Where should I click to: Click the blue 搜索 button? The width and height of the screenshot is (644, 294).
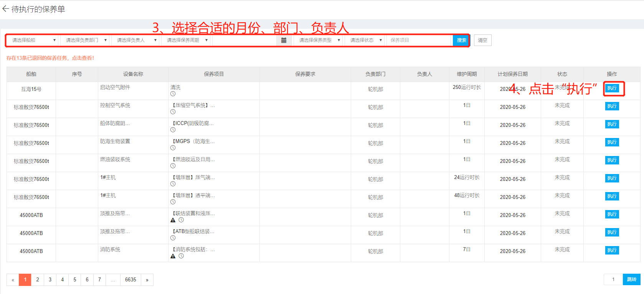point(461,40)
